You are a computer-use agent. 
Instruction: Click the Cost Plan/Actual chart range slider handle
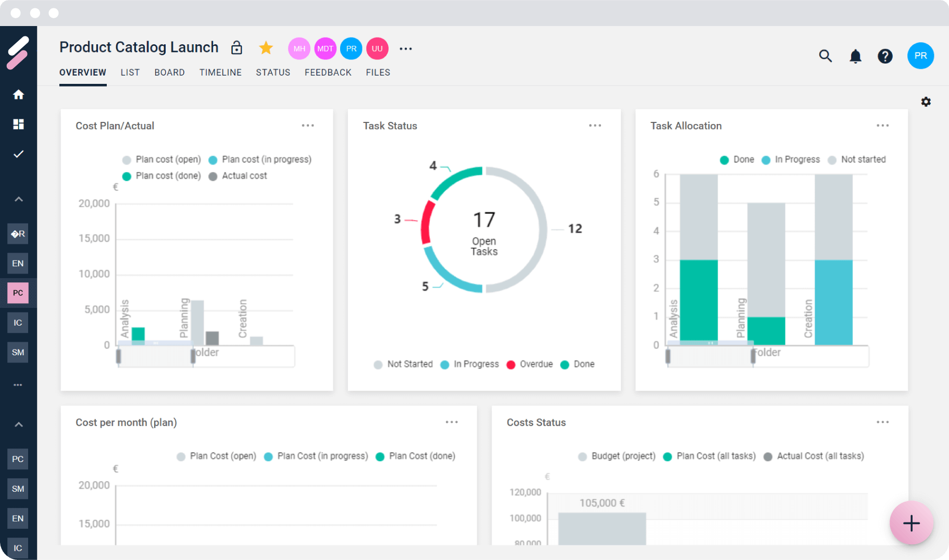tap(193, 356)
